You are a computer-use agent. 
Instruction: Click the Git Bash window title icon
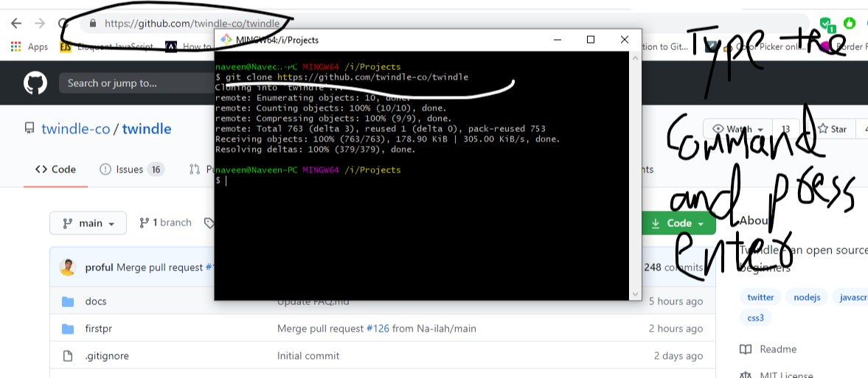coord(226,40)
